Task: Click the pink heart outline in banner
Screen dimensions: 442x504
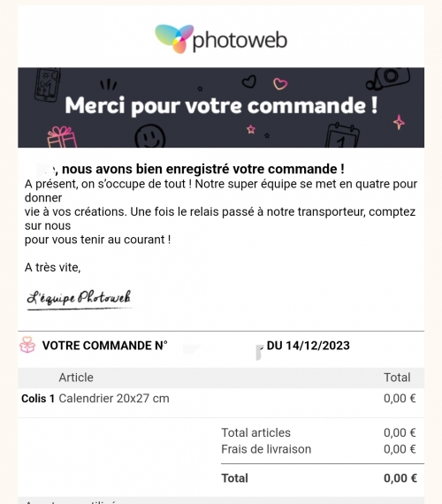Action: coord(280,84)
